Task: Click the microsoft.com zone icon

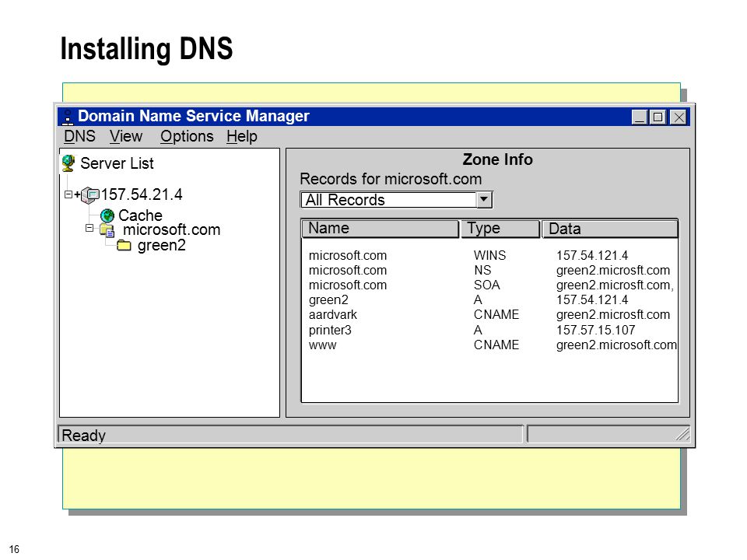Action: coord(107,230)
